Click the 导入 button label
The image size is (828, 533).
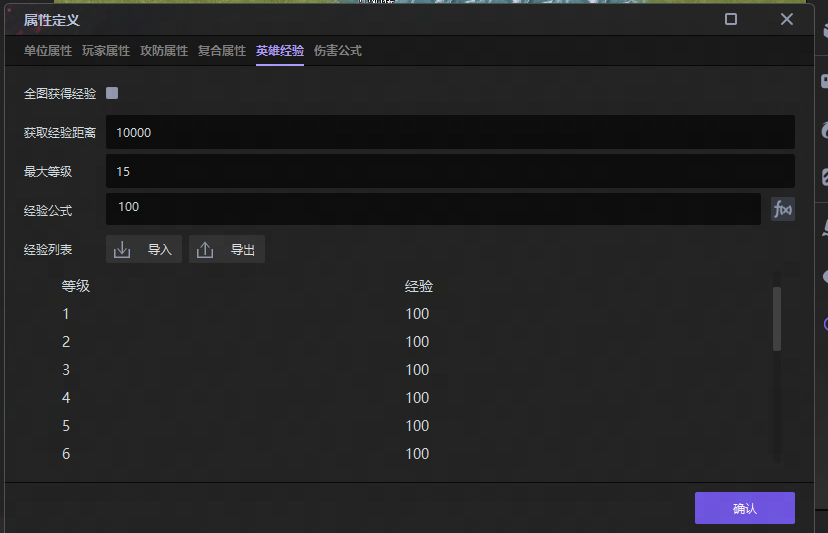[160, 250]
